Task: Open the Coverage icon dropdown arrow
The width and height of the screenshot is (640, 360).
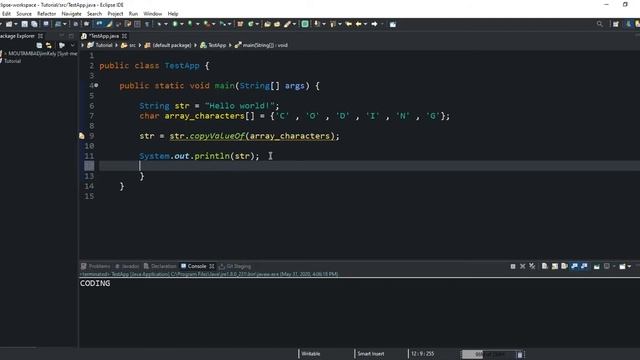Action: click(198, 24)
